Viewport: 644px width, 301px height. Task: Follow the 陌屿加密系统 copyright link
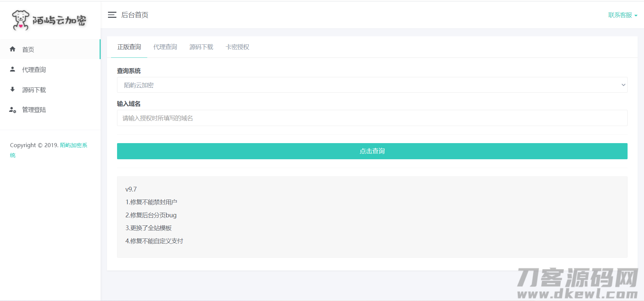tap(73, 145)
